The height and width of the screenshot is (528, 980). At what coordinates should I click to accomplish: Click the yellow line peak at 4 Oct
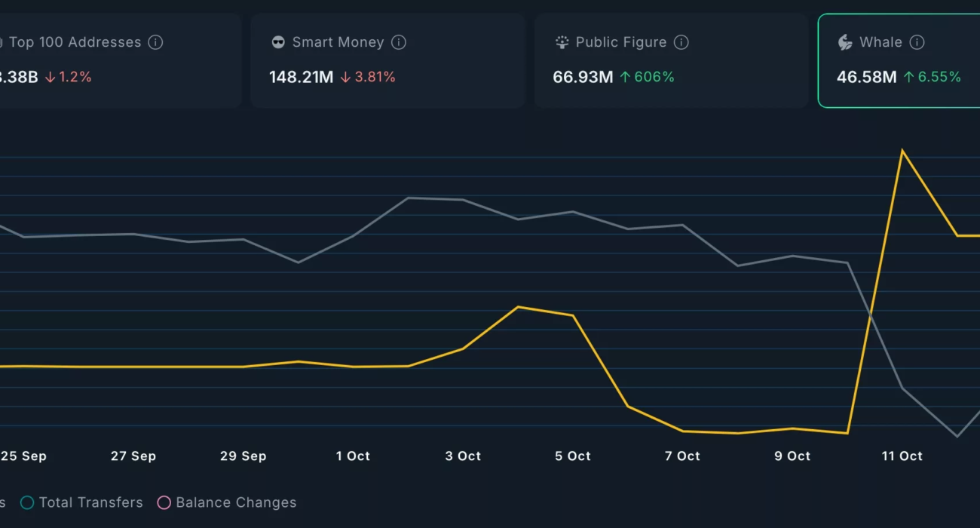click(x=518, y=307)
